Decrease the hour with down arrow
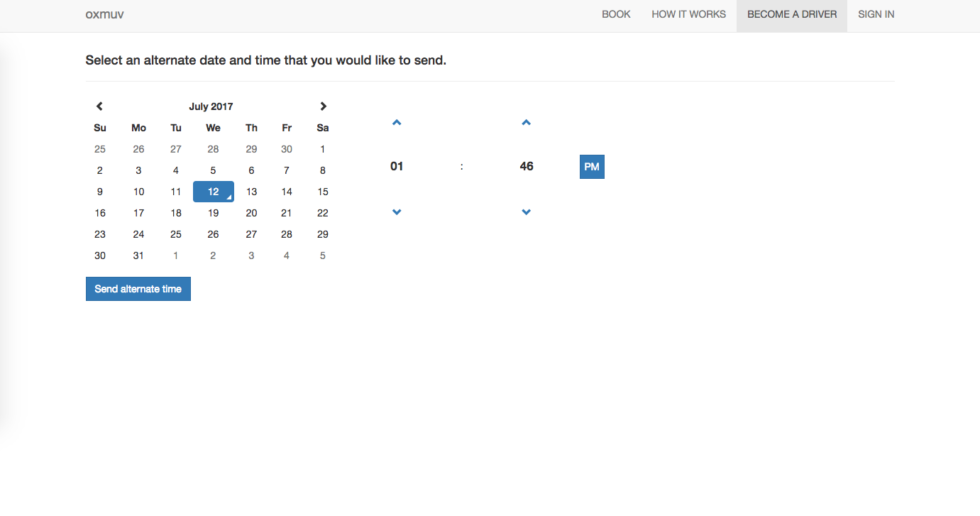 tap(397, 212)
